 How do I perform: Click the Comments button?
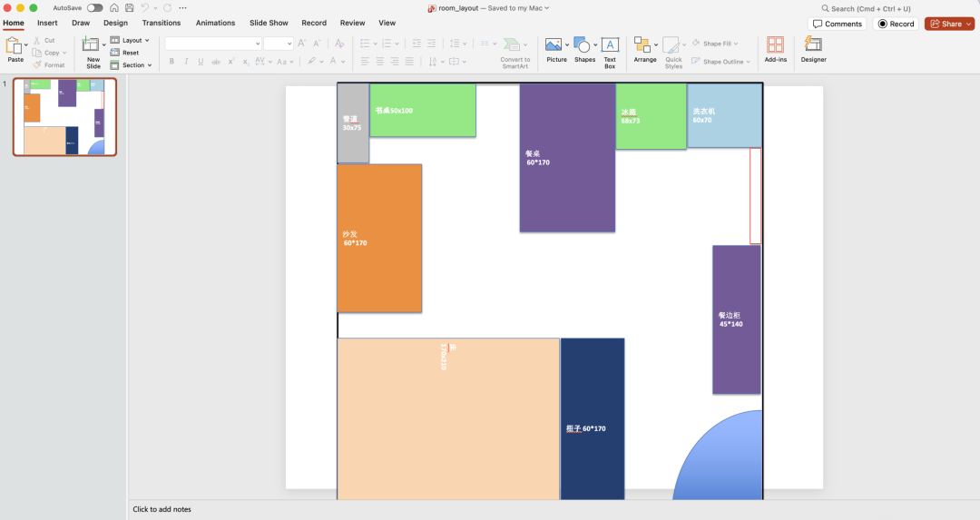tap(837, 24)
